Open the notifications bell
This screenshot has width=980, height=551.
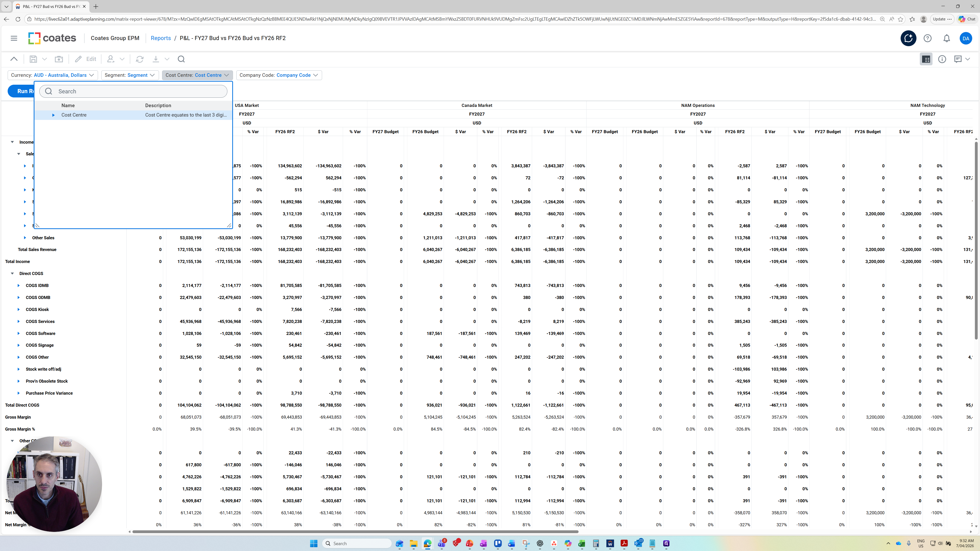tap(947, 38)
